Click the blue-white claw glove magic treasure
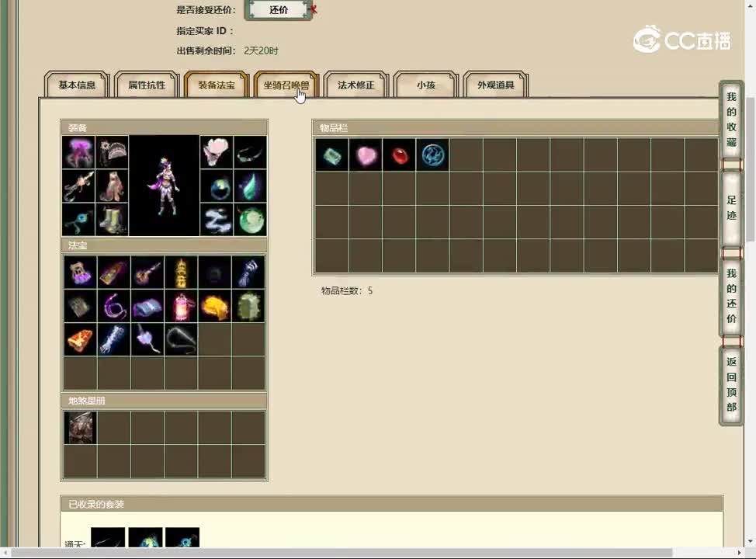The height and width of the screenshot is (559, 756). 248,272
